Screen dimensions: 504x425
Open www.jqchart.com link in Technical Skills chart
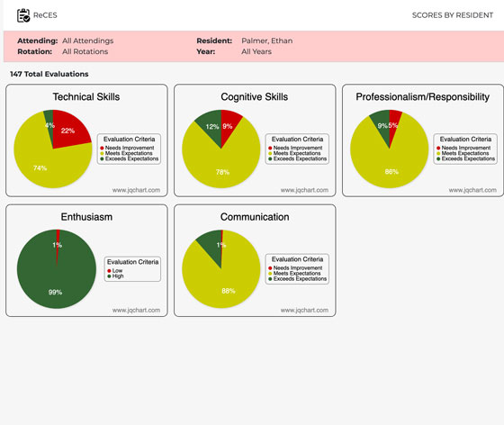click(136, 190)
